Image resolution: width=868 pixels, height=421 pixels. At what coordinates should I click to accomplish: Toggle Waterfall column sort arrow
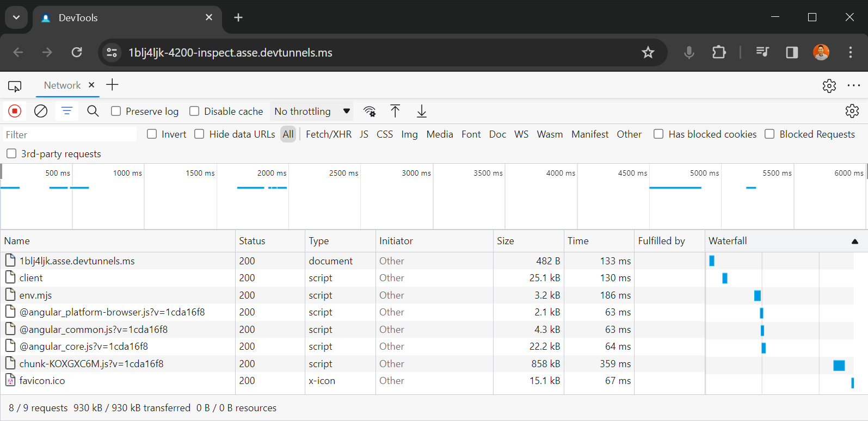[855, 241]
